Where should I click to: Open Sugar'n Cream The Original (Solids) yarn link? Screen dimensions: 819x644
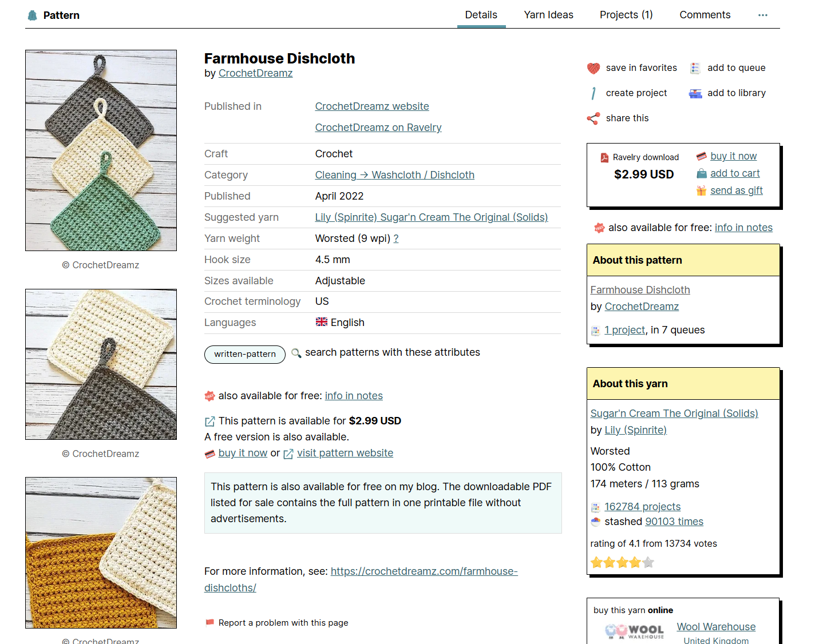[x=674, y=414]
